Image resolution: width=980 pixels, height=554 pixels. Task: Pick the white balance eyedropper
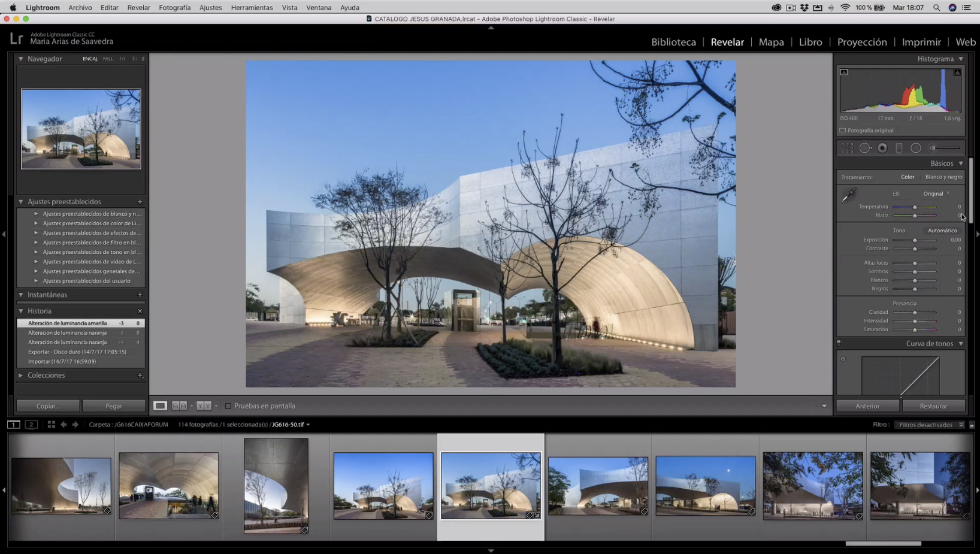coord(849,195)
